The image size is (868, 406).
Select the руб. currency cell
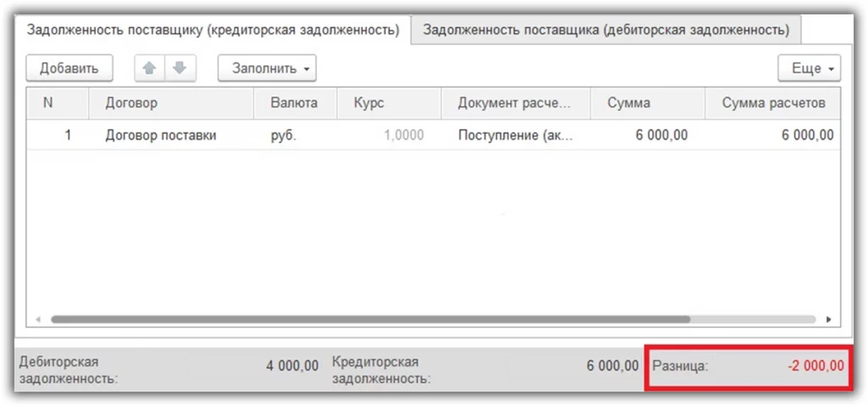(283, 135)
